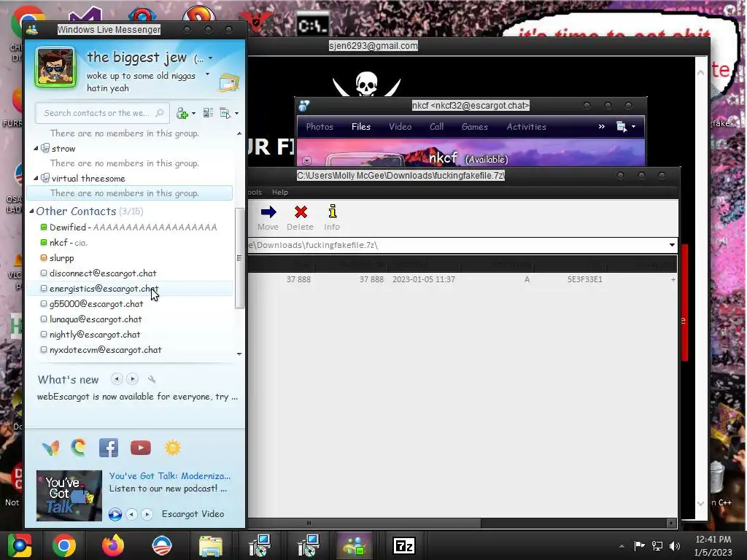Screen dimensions: 747x560
Task: Open the personal message dropdown arrow
Action: pos(207,74)
